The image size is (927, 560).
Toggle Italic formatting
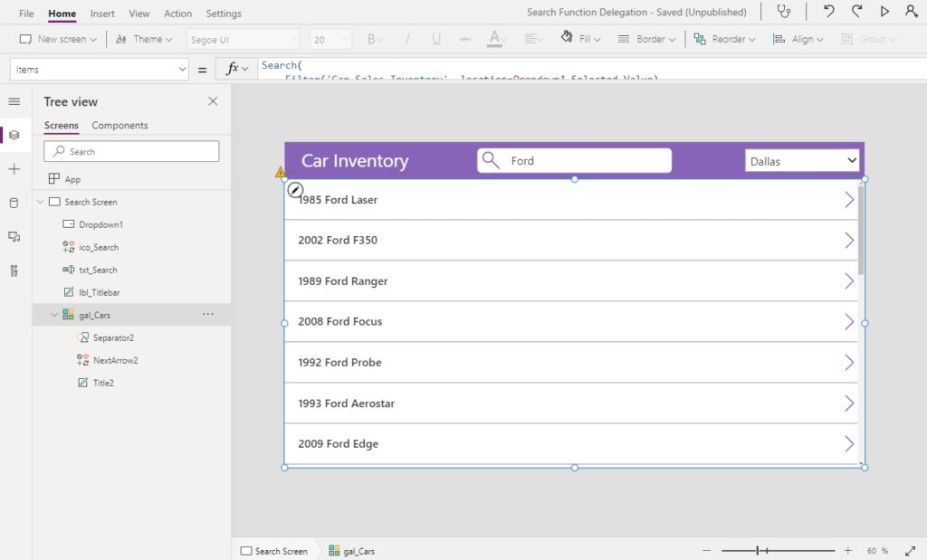point(406,39)
